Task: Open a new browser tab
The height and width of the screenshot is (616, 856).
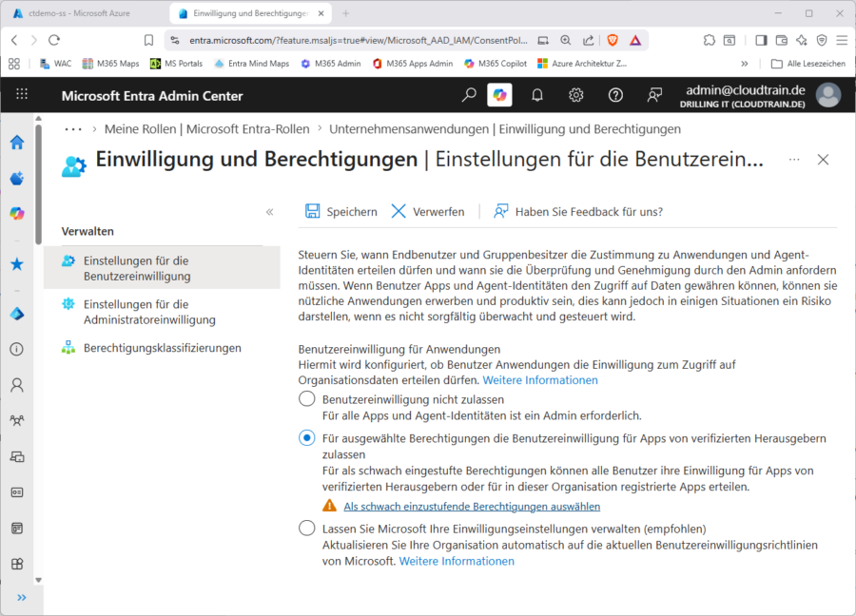Action: click(345, 13)
